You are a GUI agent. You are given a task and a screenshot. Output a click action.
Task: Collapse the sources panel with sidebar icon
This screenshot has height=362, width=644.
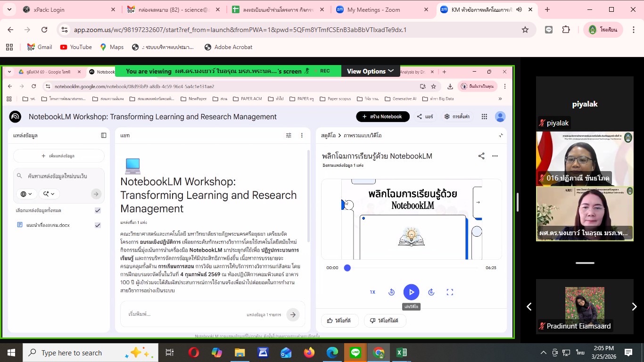[104, 135]
